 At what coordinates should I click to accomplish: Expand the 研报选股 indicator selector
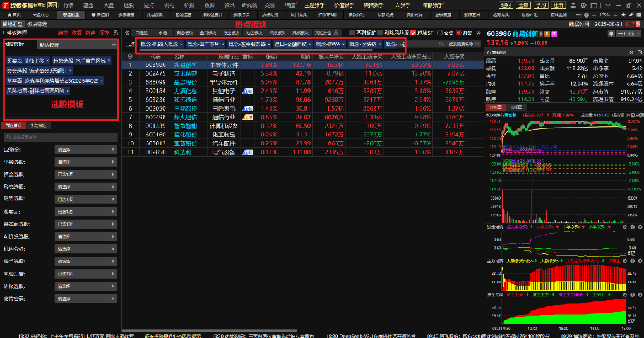pos(86,286)
